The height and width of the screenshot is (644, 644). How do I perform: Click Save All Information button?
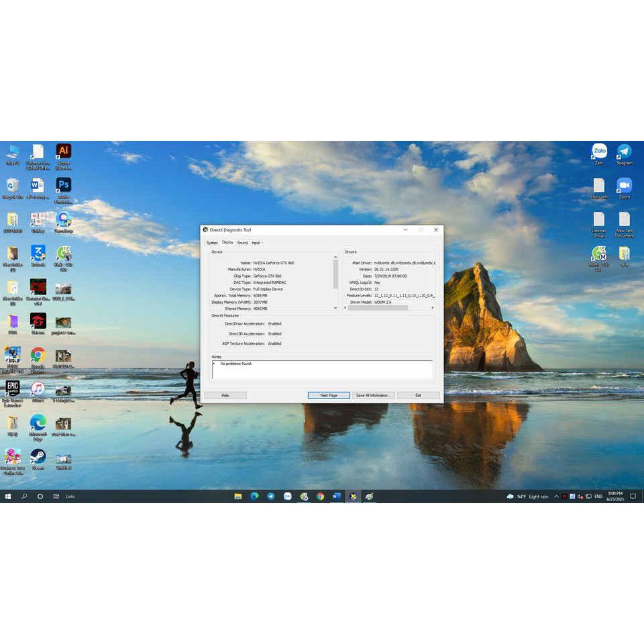373,395
